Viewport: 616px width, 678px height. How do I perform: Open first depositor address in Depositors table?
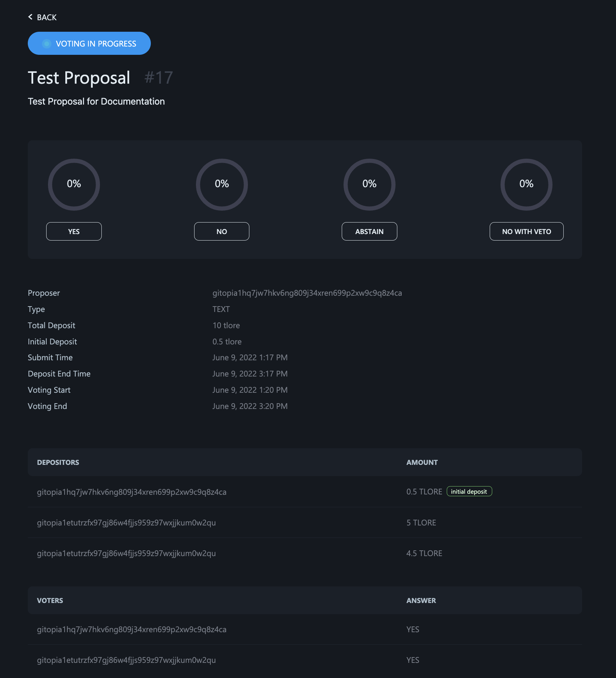tap(132, 492)
